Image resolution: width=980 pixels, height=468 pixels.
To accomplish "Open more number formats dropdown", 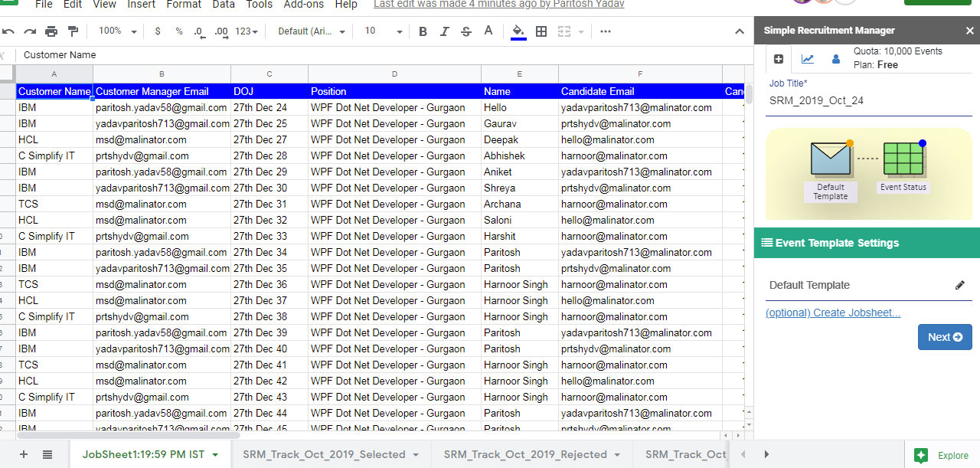I will pos(247,31).
